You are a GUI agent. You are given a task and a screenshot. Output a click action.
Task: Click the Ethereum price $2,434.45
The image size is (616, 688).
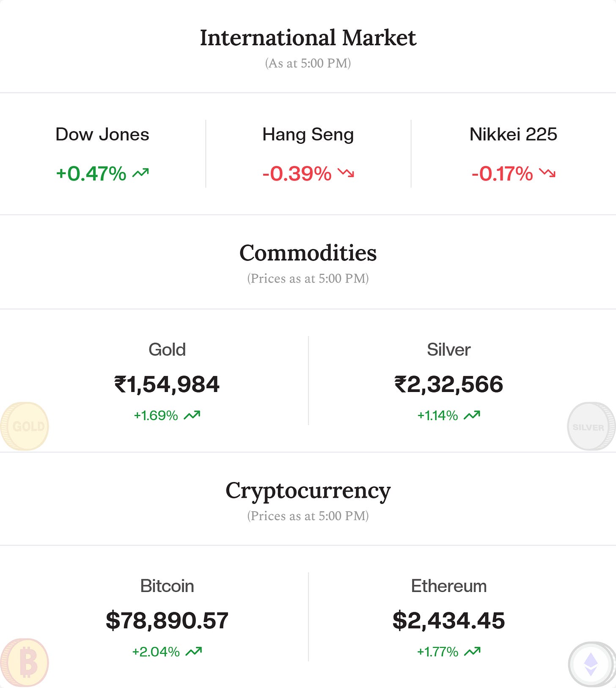tap(448, 621)
